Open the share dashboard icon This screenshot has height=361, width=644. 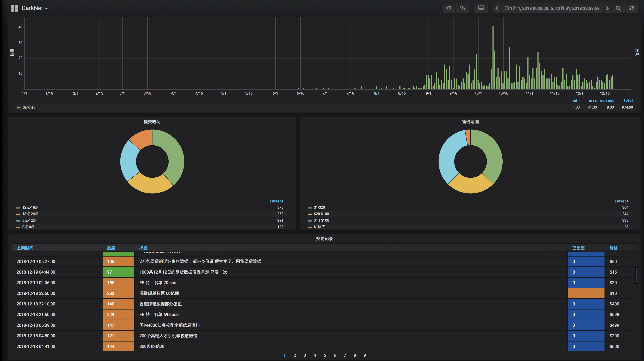pos(449,8)
